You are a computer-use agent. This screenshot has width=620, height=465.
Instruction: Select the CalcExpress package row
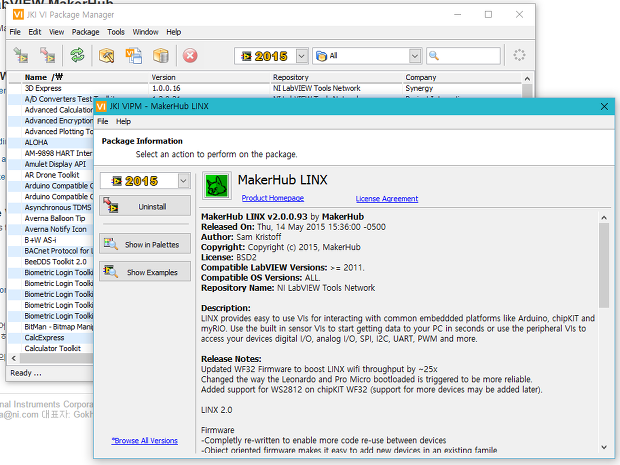(x=51, y=338)
